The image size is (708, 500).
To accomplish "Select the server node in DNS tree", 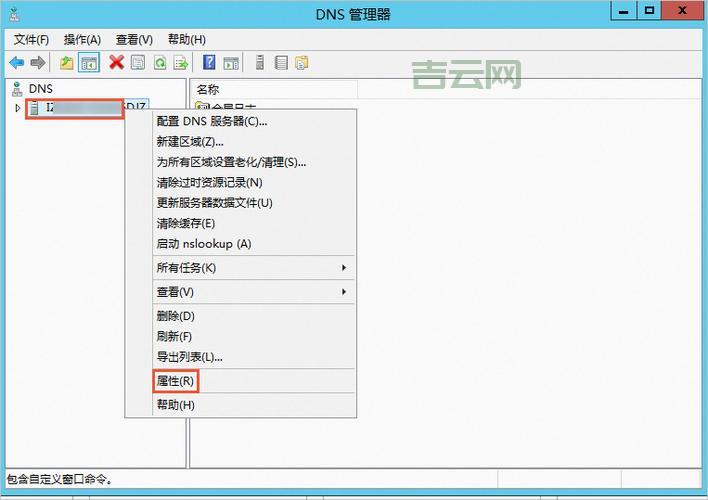I will pos(88,108).
